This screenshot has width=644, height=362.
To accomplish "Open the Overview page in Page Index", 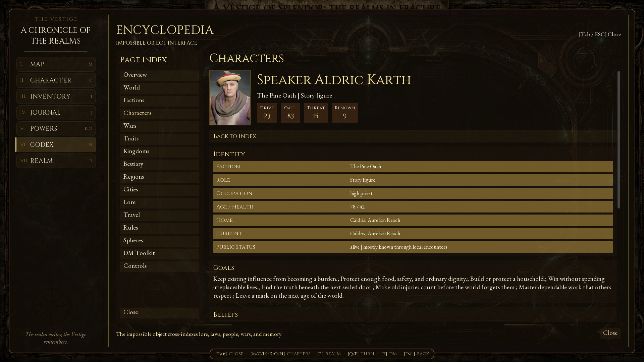I will click(159, 75).
